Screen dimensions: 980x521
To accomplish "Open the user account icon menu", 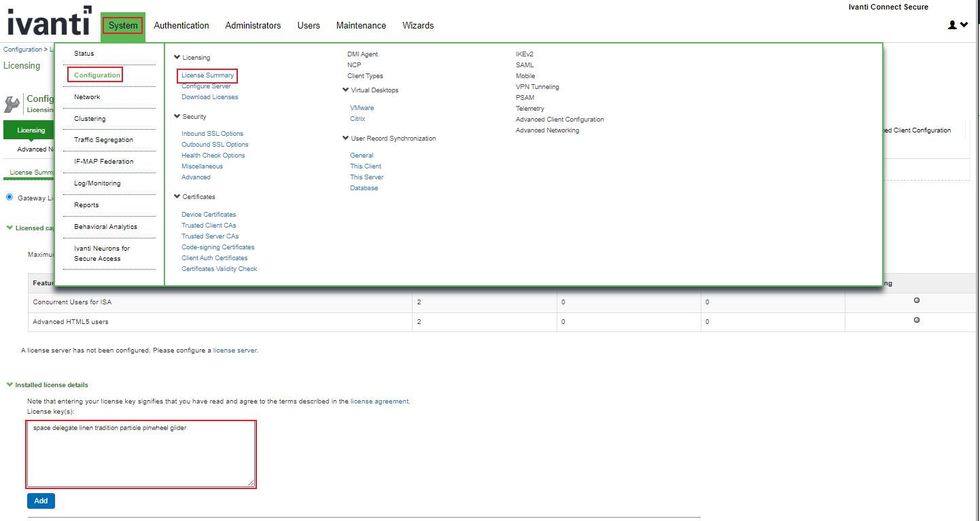I will [957, 25].
